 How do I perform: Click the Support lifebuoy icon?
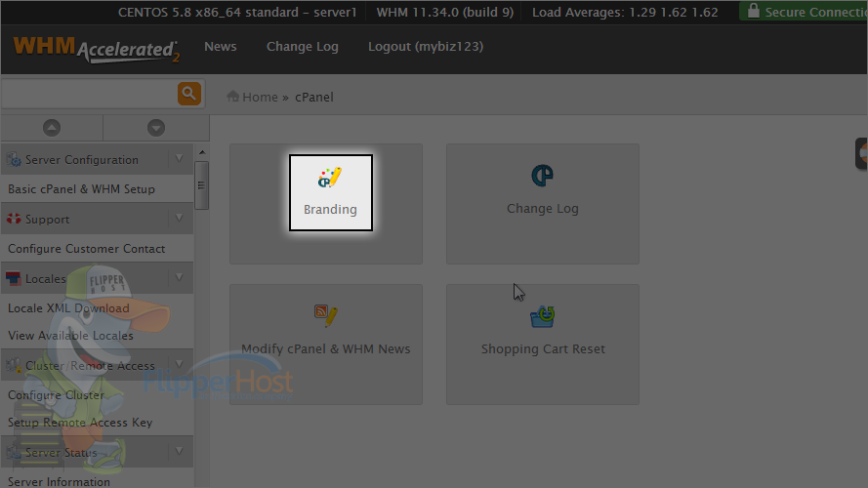click(14, 219)
